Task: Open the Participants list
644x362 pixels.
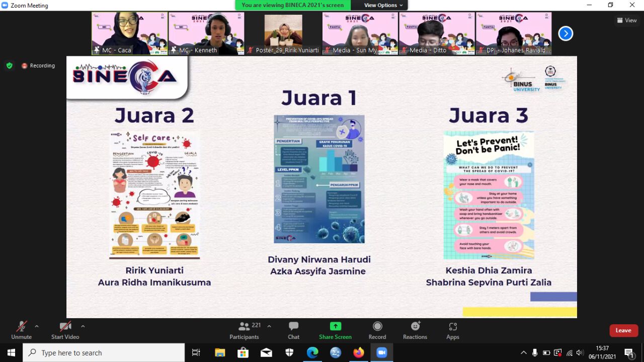Action: (244, 330)
